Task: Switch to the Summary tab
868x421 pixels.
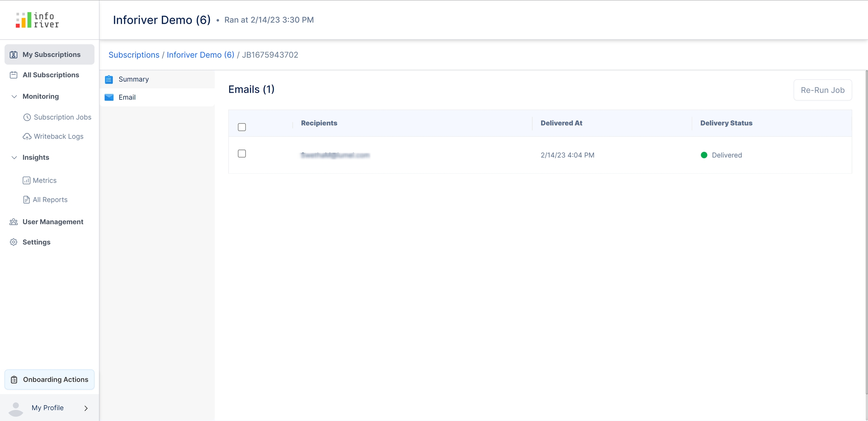Action: [133, 79]
